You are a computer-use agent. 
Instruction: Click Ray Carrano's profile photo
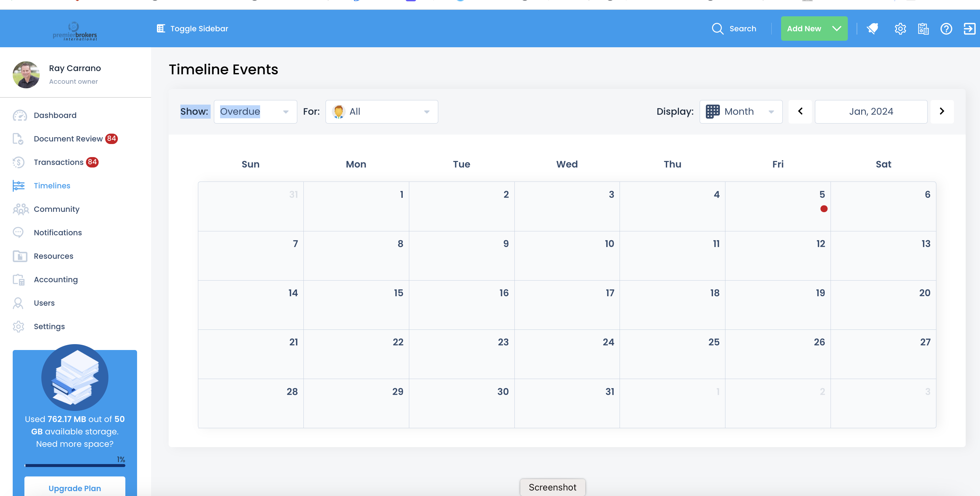click(26, 75)
